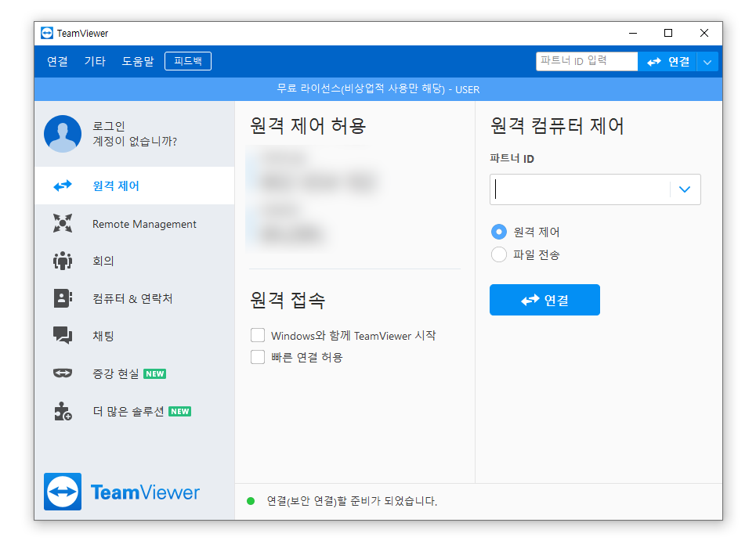Screen dimensions: 756x548
Task: Open the 회의 meeting people icon
Action: [63, 261]
